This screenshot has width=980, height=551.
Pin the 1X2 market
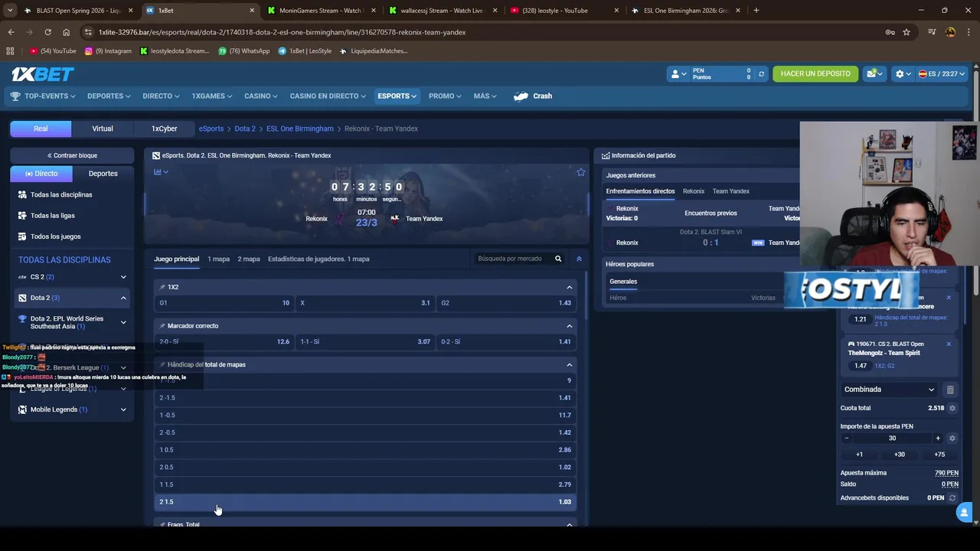click(x=162, y=287)
